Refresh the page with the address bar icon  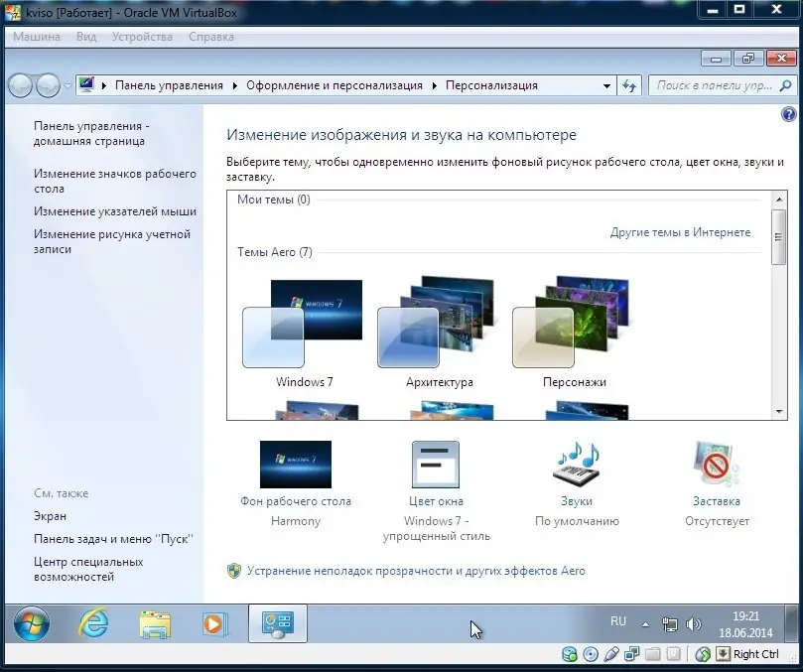pyautogui.click(x=629, y=85)
